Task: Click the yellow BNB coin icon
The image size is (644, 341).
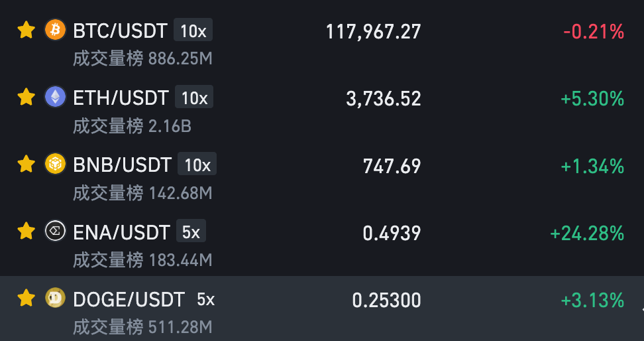Action: [55, 164]
